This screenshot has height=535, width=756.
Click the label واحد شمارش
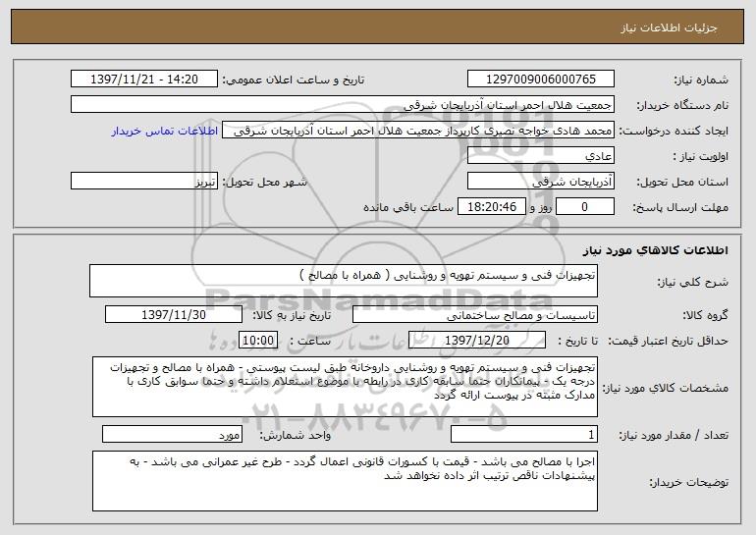coord(296,435)
